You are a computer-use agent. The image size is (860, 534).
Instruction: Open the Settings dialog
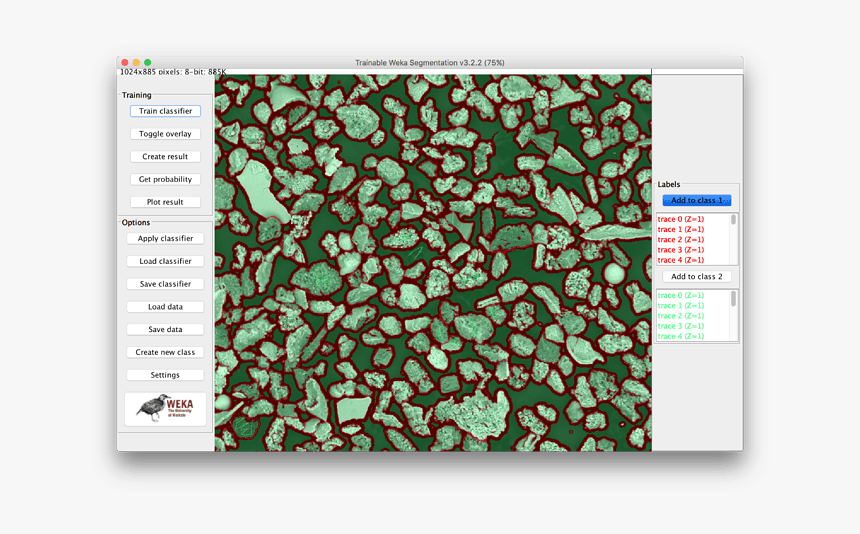pos(165,375)
